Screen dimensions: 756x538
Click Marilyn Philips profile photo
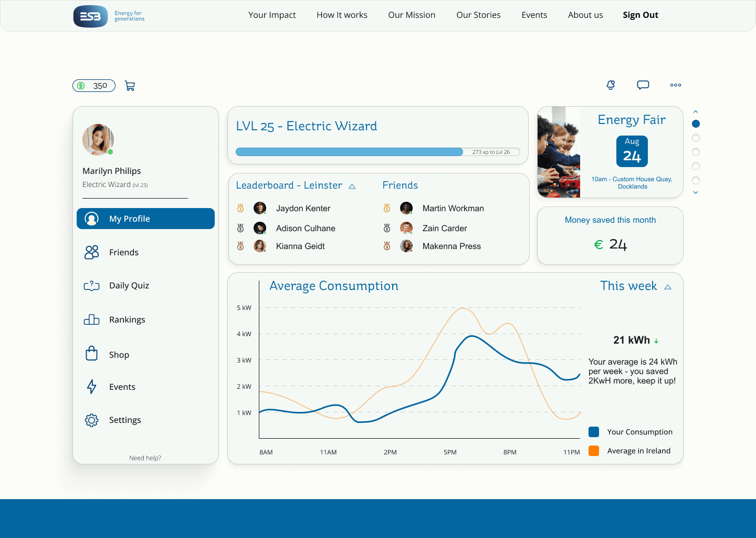click(98, 140)
